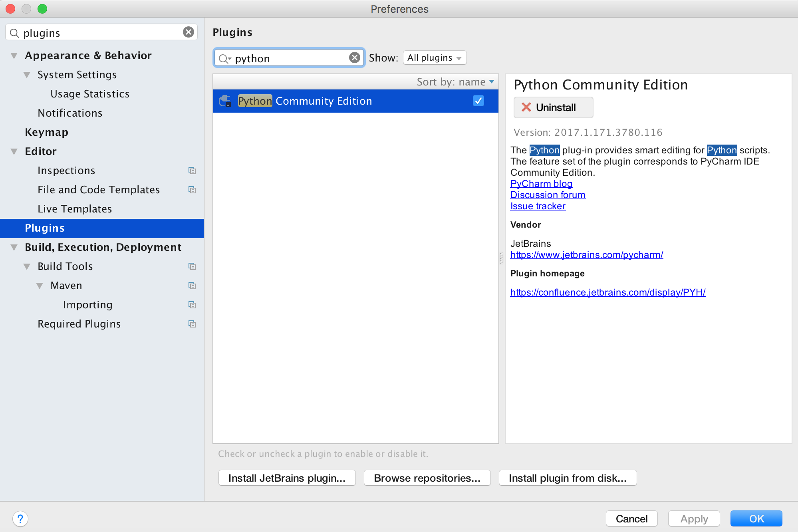Disable the Python Community Edition checkbox

point(478,101)
